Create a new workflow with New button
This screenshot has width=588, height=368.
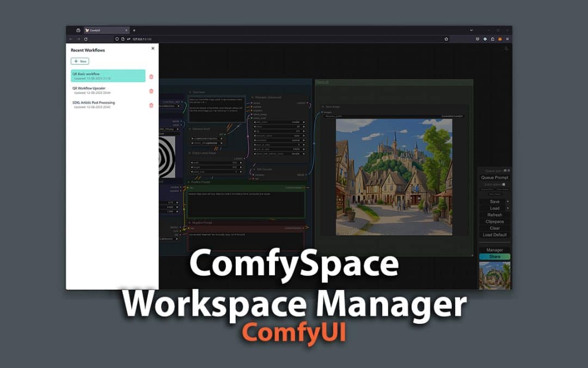point(80,61)
